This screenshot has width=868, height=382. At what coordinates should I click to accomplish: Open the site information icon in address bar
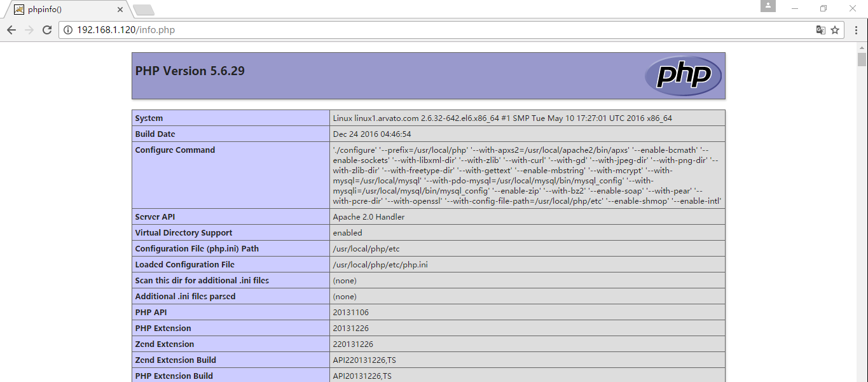point(68,30)
